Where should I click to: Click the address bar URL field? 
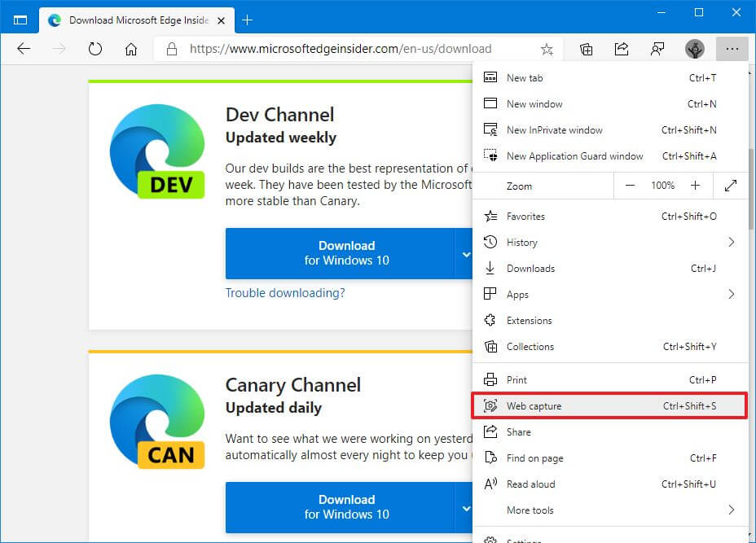point(341,49)
